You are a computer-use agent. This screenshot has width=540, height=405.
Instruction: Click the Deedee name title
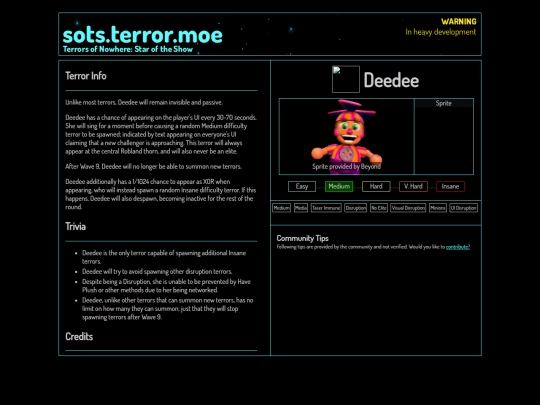point(391,80)
